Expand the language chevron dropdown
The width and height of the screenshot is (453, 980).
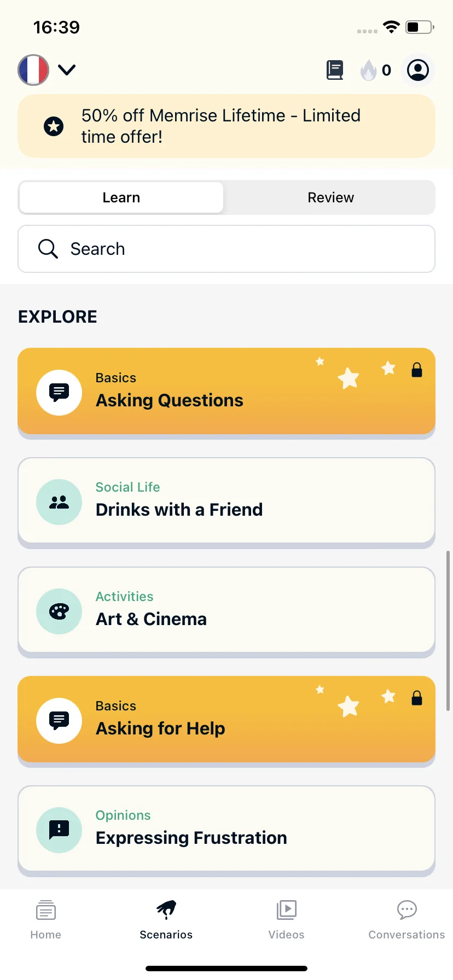click(67, 70)
